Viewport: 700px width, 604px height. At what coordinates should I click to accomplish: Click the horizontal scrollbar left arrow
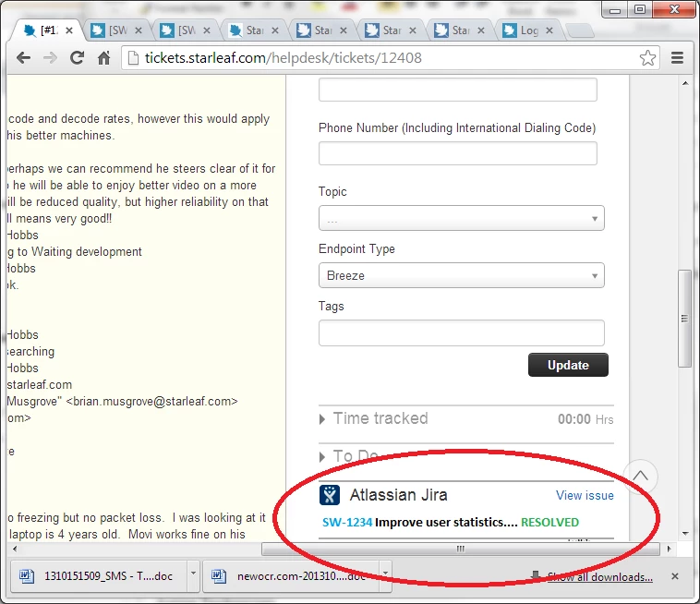coord(15,549)
